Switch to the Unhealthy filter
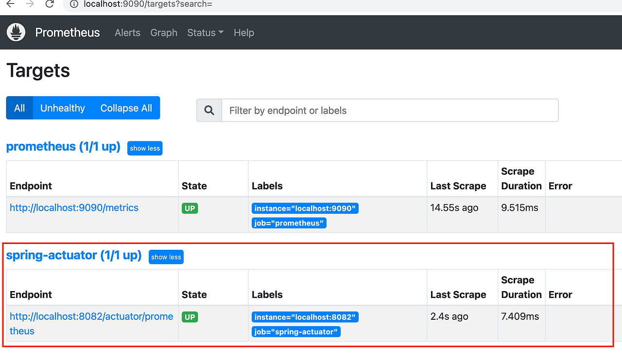Image resolution: width=622 pixels, height=364 pixels. (63, 108)
